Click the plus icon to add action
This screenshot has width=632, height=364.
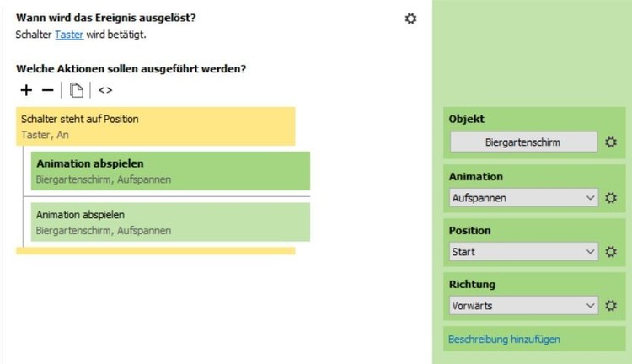click(x=27, y=90)
